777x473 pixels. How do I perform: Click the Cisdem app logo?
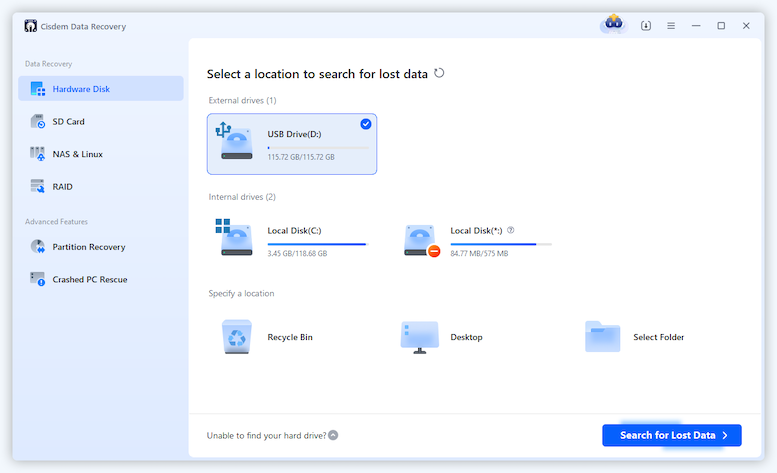tap(30, 26)
